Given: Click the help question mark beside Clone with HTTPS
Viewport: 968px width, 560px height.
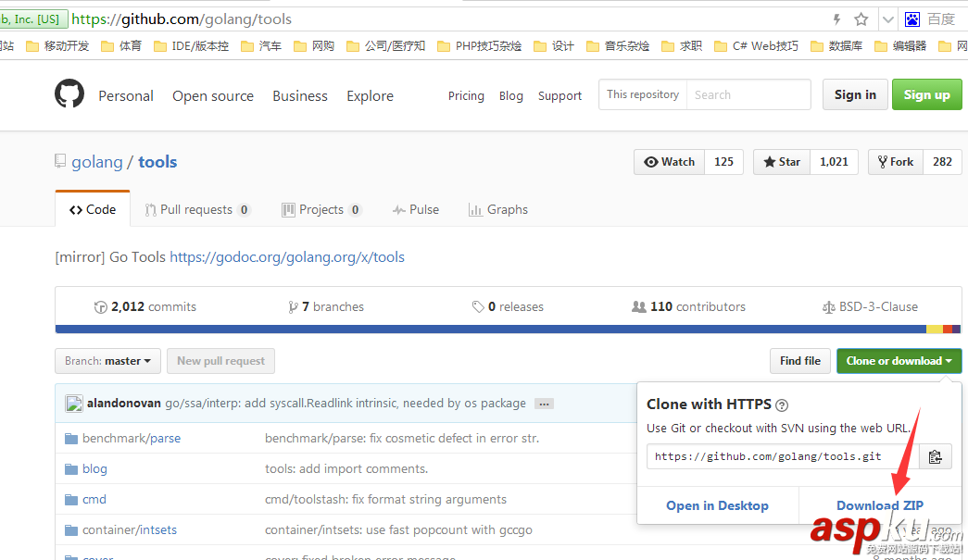Looking at the screenshot, I should tap(782, 405).
